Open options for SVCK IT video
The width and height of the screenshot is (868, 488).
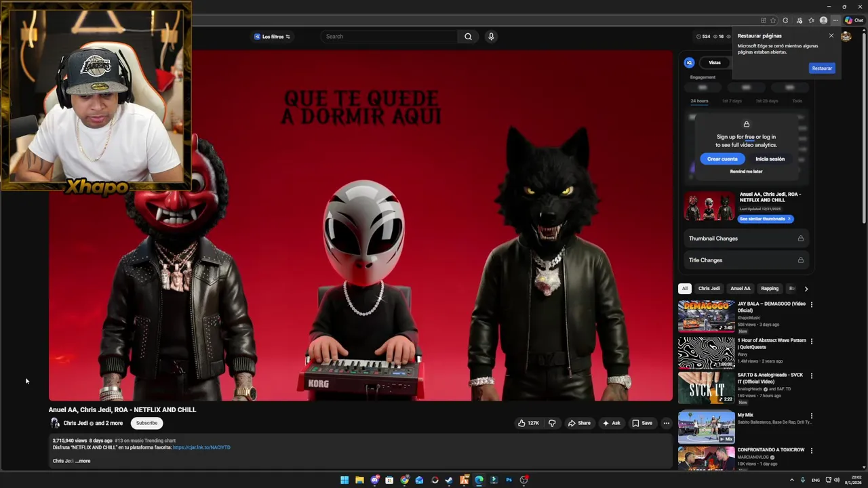pos(811,375)
